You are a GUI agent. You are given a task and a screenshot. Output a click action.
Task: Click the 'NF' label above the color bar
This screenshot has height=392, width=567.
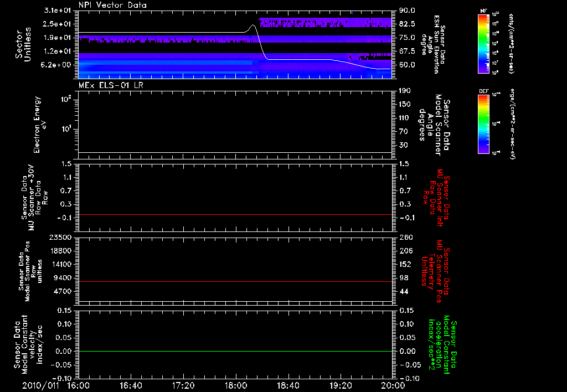pyautogui.click(x=483, y=11)
